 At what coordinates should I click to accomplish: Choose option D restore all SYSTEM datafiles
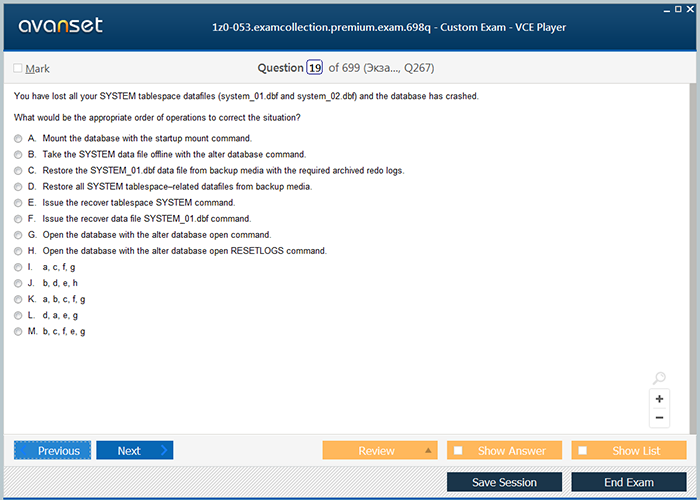[x=18, y=187]
